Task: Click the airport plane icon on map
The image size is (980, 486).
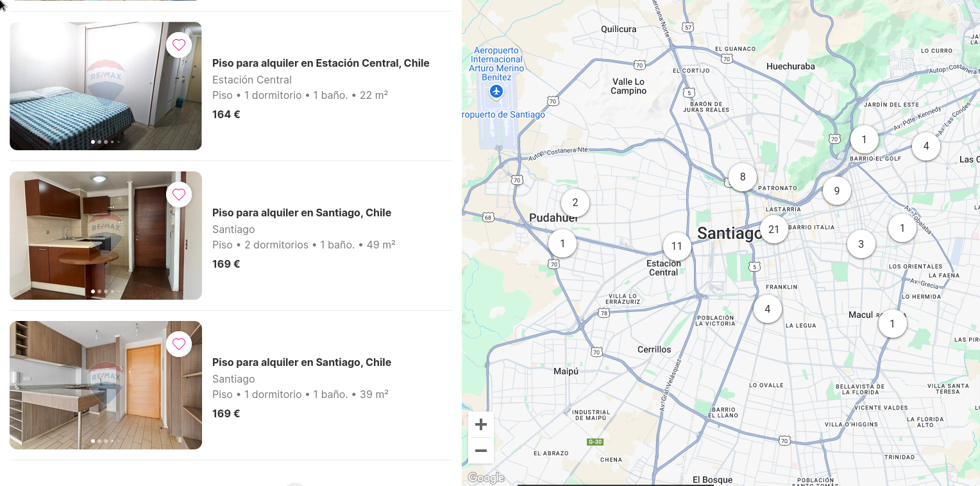Action: click(x=496, y=92)
